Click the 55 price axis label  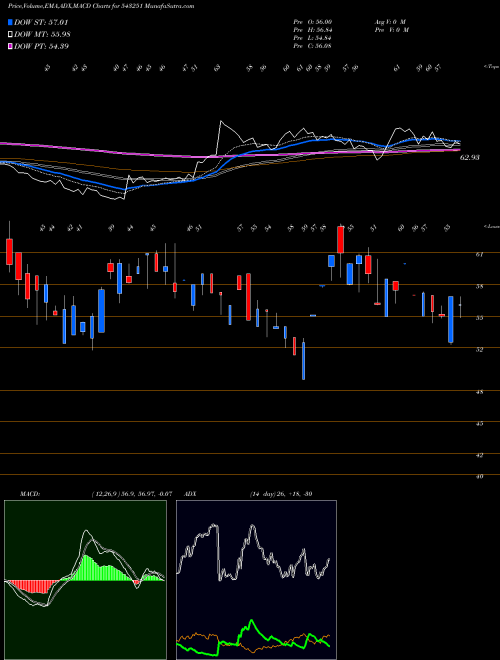point(479,318)
